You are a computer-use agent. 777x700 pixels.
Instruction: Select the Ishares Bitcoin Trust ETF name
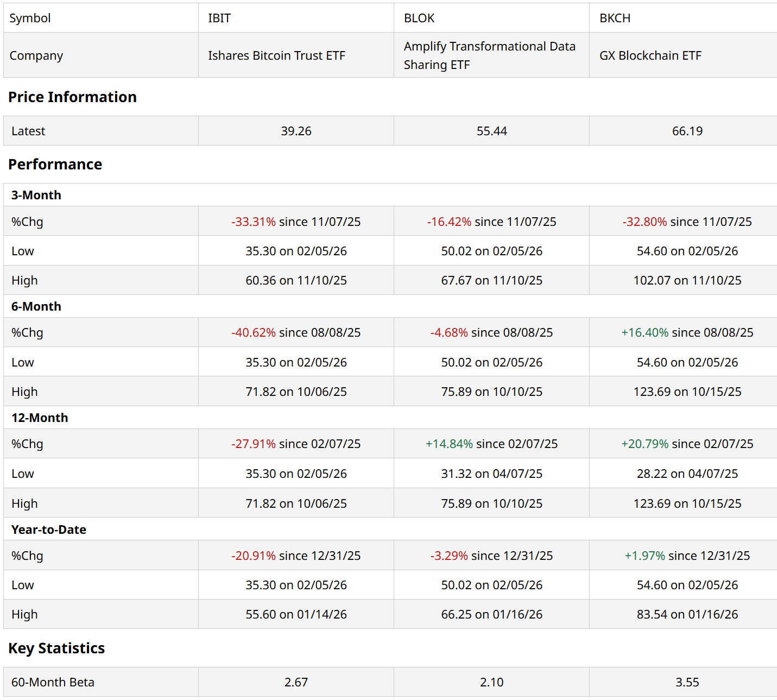click(x=276, y=55)
